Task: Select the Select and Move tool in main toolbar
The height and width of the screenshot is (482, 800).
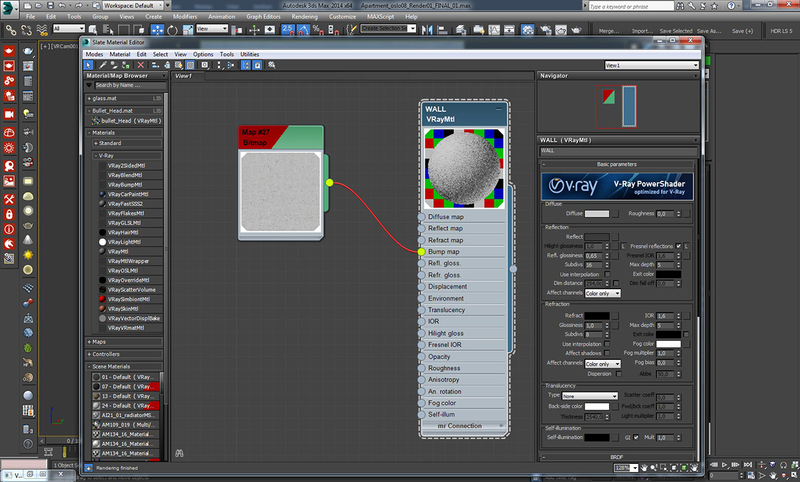Action: [x=157, y=30]
